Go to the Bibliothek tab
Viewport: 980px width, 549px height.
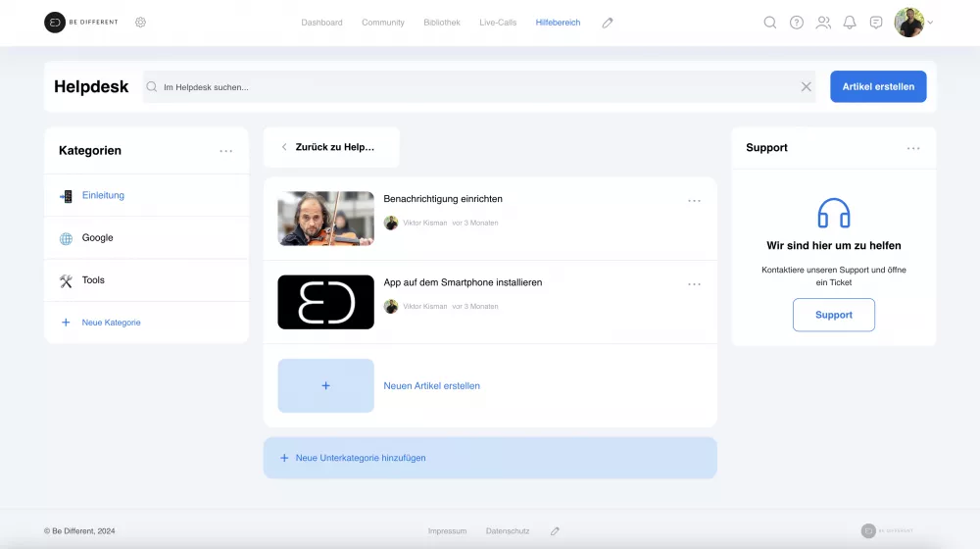click(442, 23)
